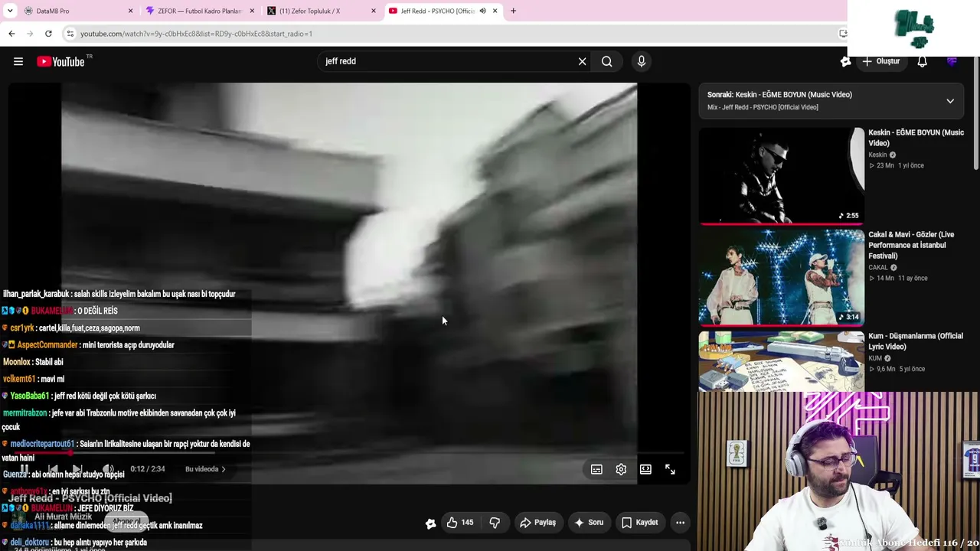The width and height of the screenshot is (980, 551).
Task: Click the 'Jeff Redd - PSYCHO [Official Video]' title
Action: coord(90,498)
